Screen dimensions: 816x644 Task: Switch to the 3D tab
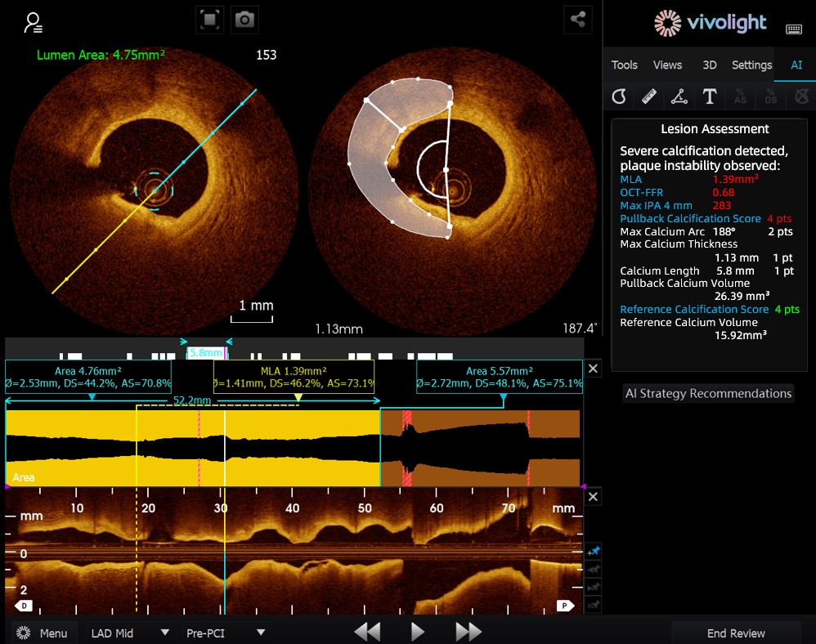[x=709, y=65]
